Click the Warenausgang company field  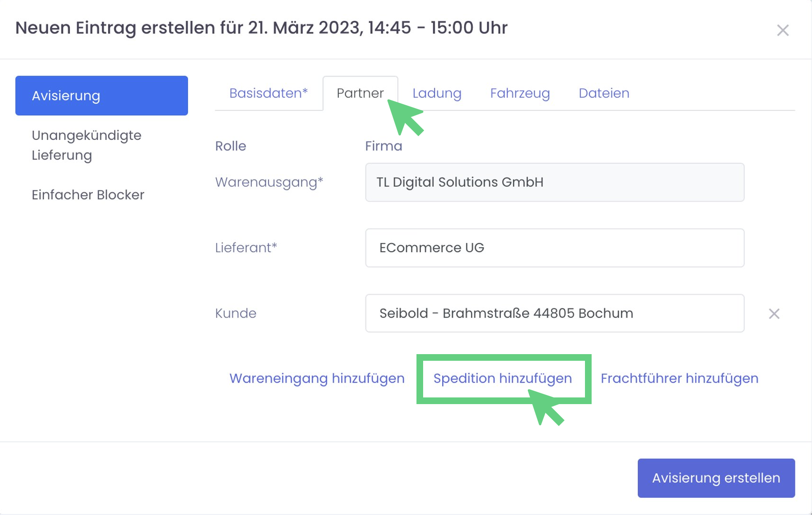(555, 182)
